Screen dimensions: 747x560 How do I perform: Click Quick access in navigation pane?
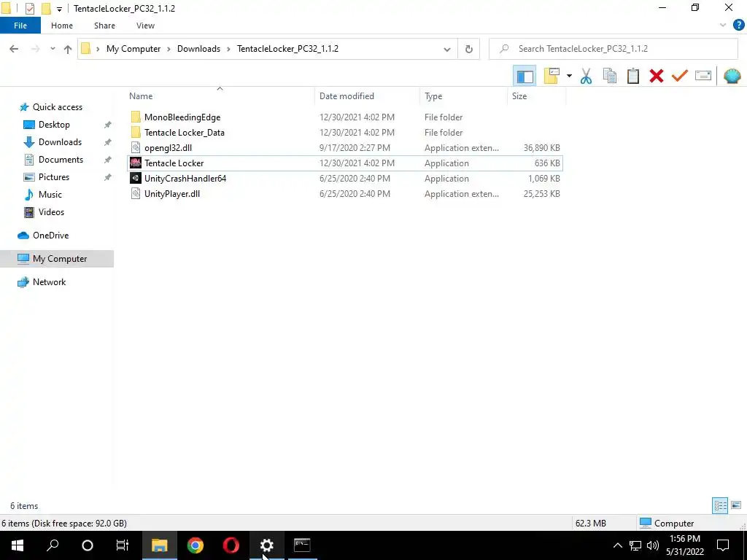(x=57, y=107)
